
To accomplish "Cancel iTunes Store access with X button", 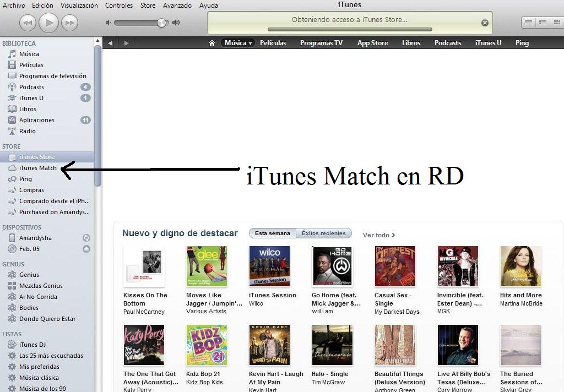I will click(485, 23).
